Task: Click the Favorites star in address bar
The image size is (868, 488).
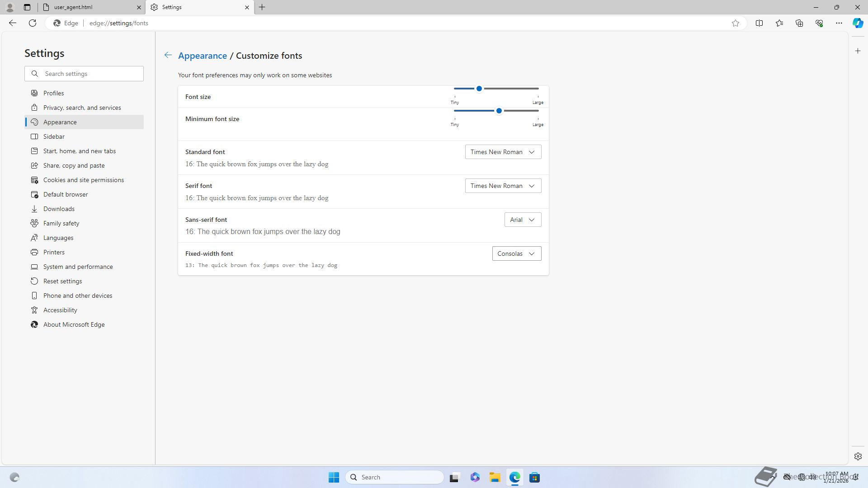Action: 736,23
